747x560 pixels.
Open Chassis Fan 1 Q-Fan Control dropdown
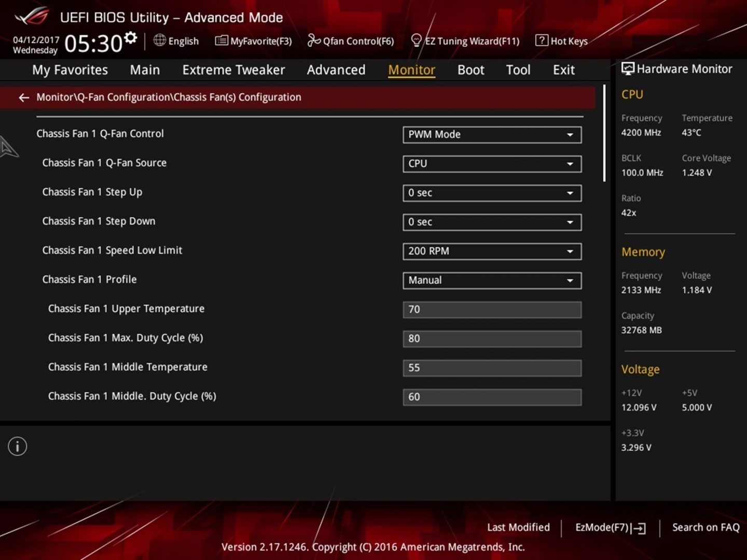coord(492,135)
